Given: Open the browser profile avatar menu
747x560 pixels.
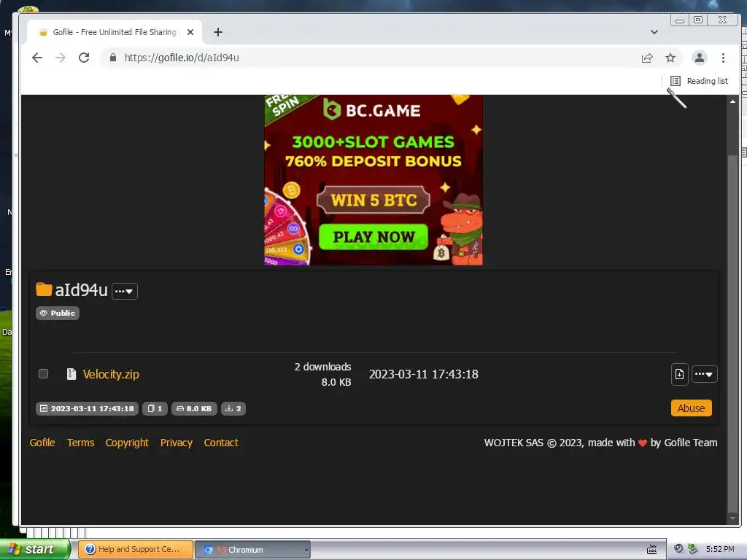Looking at the screenshot, I should (699, 58).
